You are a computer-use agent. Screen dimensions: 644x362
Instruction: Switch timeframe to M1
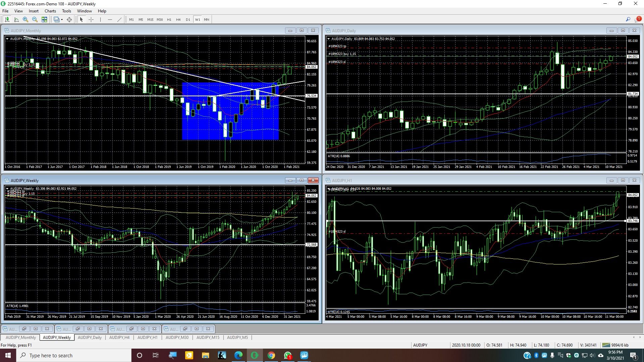tap(131, 19)
